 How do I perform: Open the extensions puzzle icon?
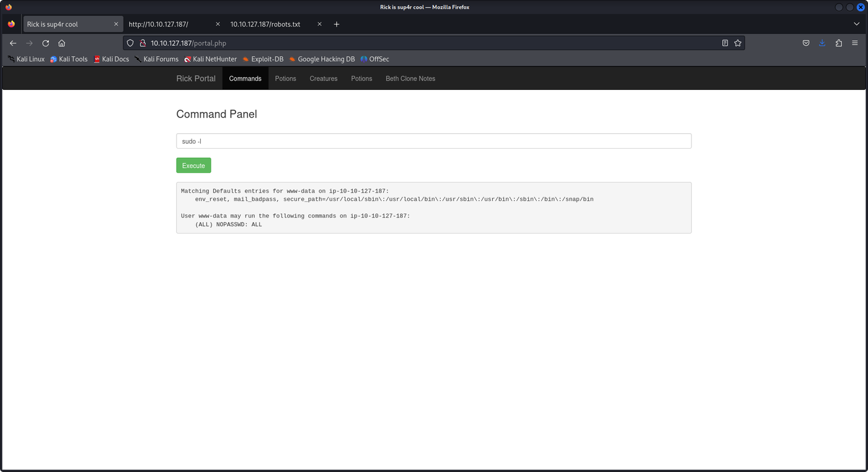(x=839, y=43)
